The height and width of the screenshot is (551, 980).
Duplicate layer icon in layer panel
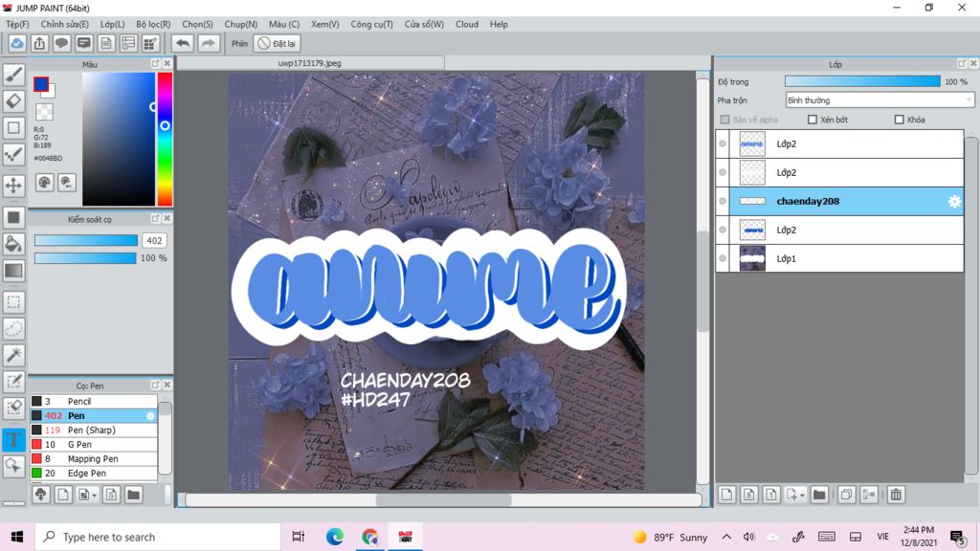[846, 495]
